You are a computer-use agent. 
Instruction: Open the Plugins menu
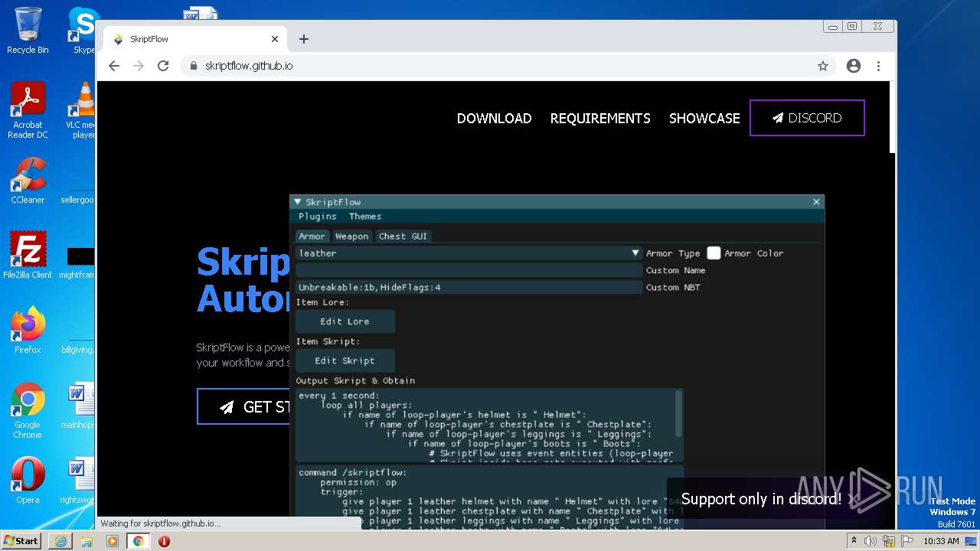318,217
